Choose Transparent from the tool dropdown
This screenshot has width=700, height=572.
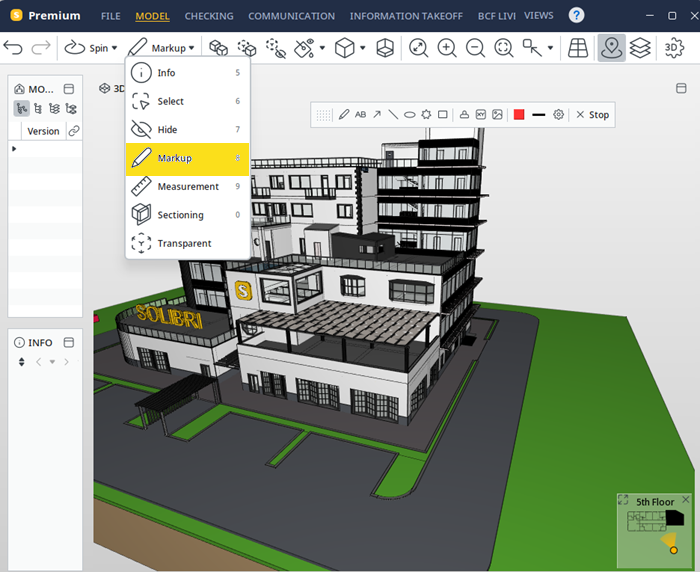188,243
